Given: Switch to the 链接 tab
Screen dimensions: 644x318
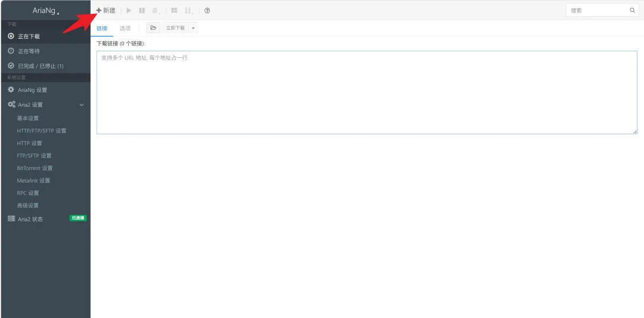Looking at the screenshot, I should click(102, 29).
